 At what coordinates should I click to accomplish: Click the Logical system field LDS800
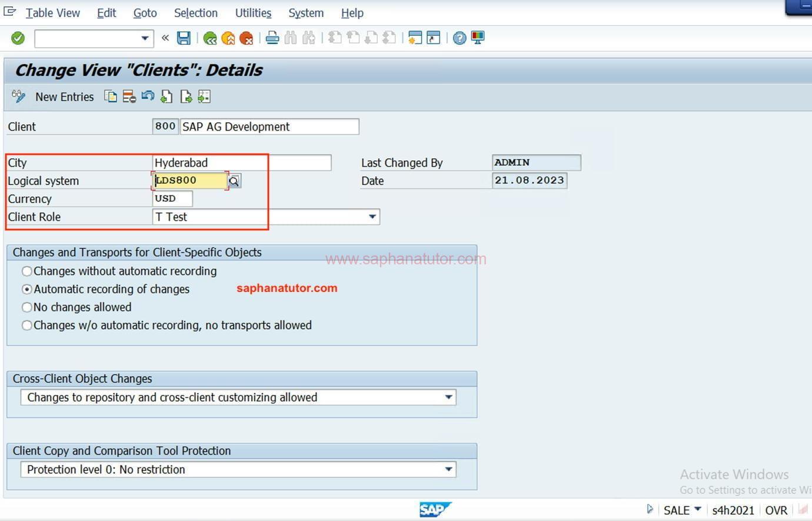click(189, 181)
